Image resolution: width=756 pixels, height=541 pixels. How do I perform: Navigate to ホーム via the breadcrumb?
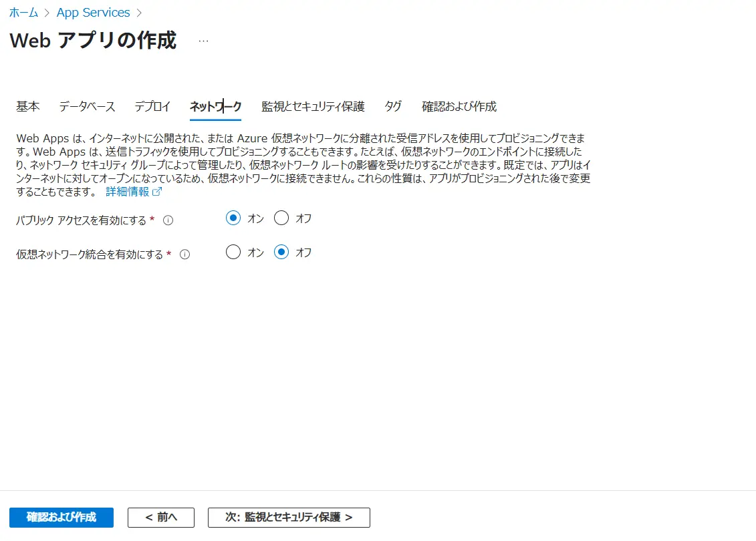coord(23,12)
